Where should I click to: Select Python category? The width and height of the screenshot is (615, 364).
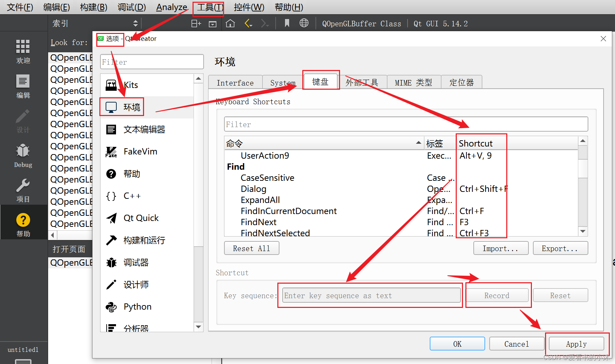(147, 307)
